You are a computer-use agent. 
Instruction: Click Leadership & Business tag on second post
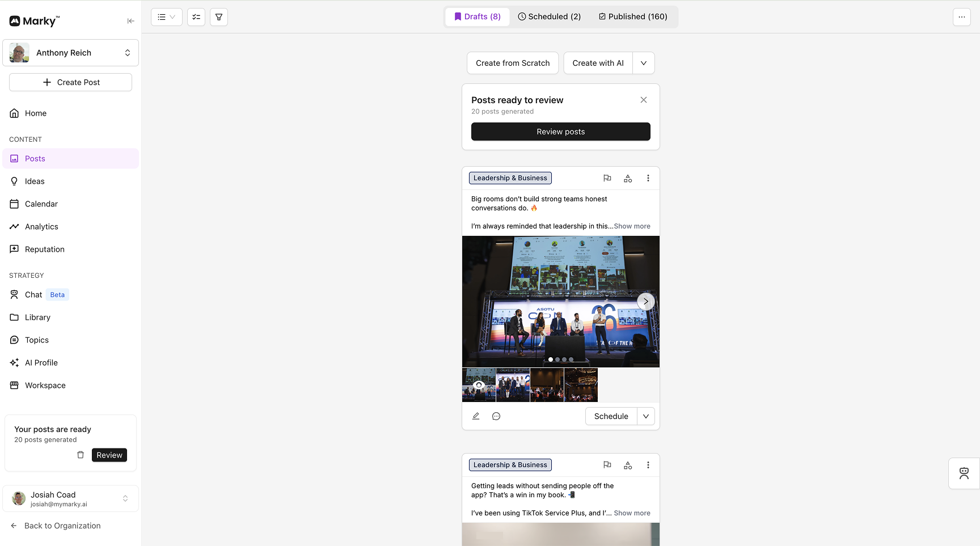coord(510,465)
